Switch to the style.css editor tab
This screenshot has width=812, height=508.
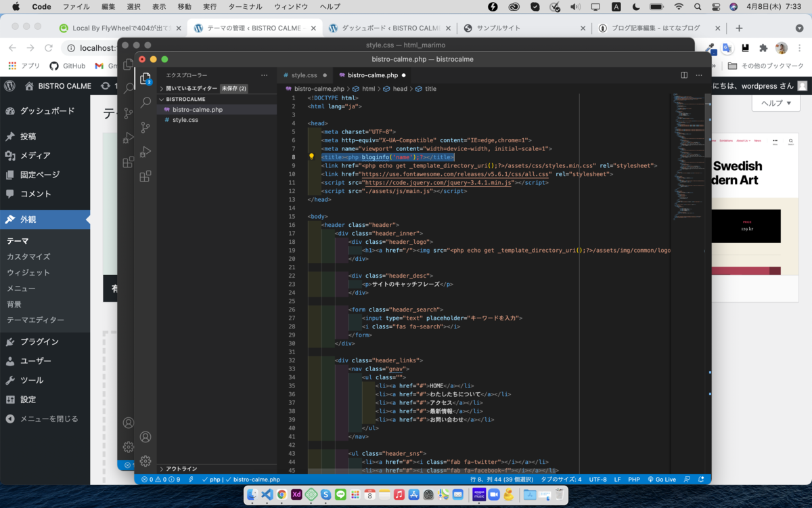304,75
